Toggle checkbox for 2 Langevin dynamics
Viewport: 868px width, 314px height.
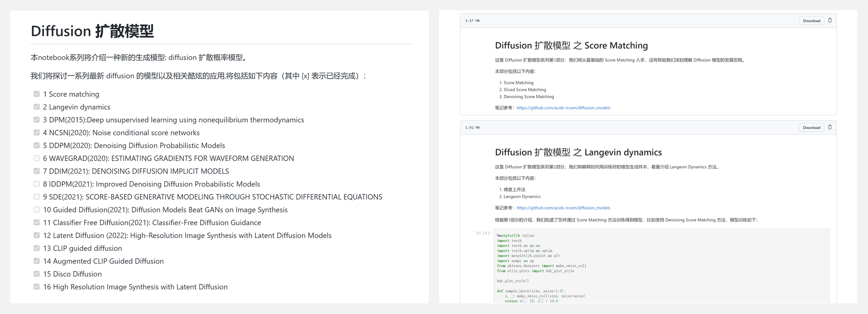(36, 107)
